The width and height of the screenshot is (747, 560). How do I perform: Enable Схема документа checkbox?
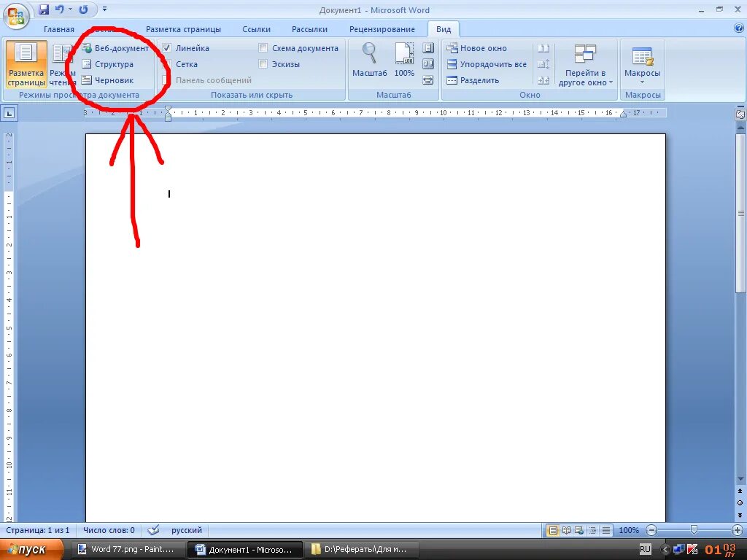click(x=263, y=48)
